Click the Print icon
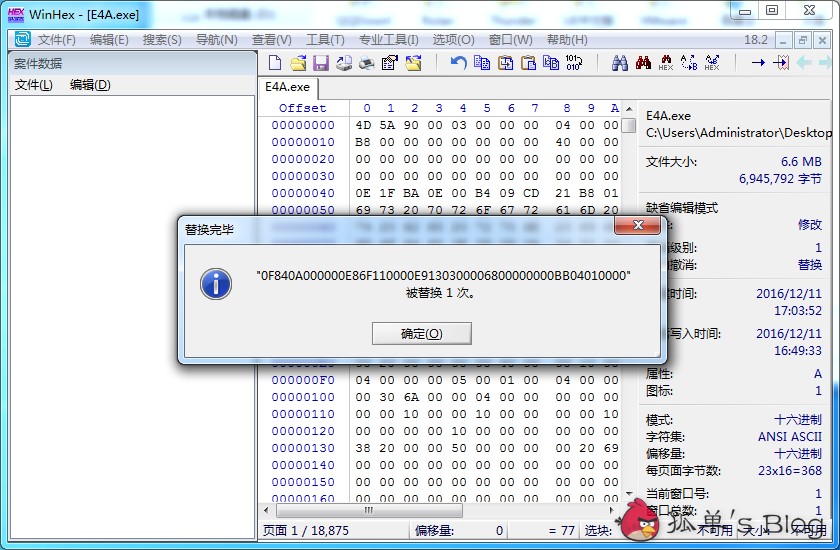 pos(366,63)
